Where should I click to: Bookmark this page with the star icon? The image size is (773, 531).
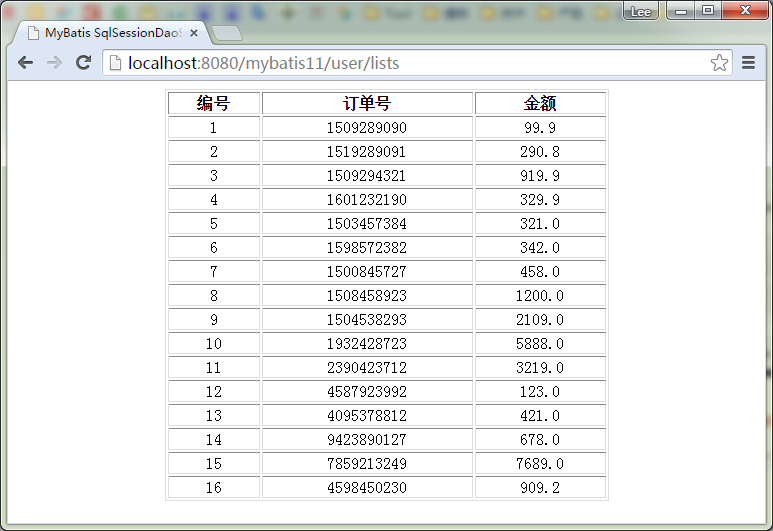tap(719, 63)
